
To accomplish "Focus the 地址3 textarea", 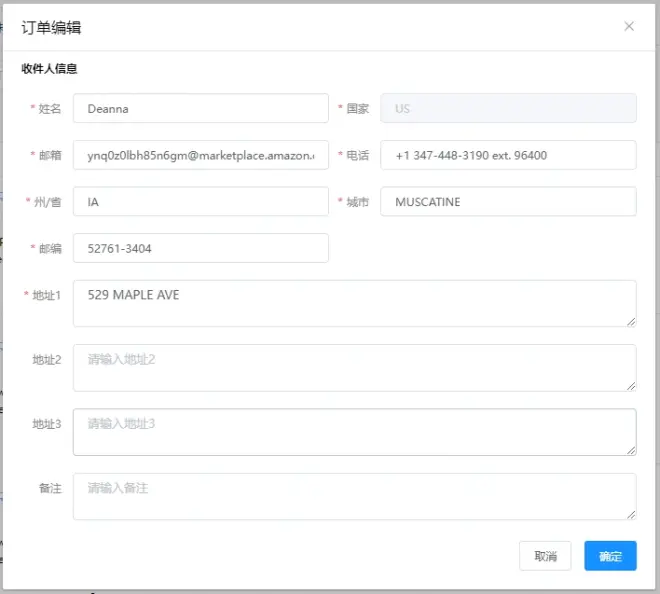I will (354, 432).
